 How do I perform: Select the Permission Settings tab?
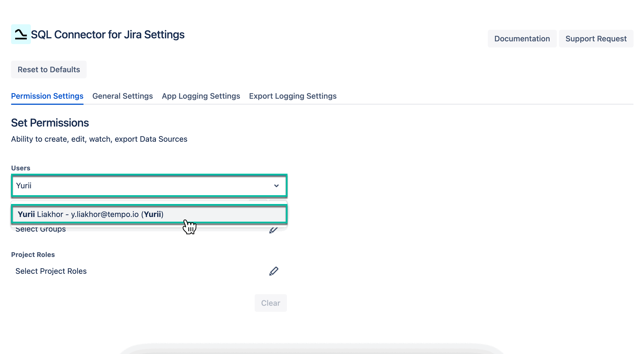[x=47, y=96]
